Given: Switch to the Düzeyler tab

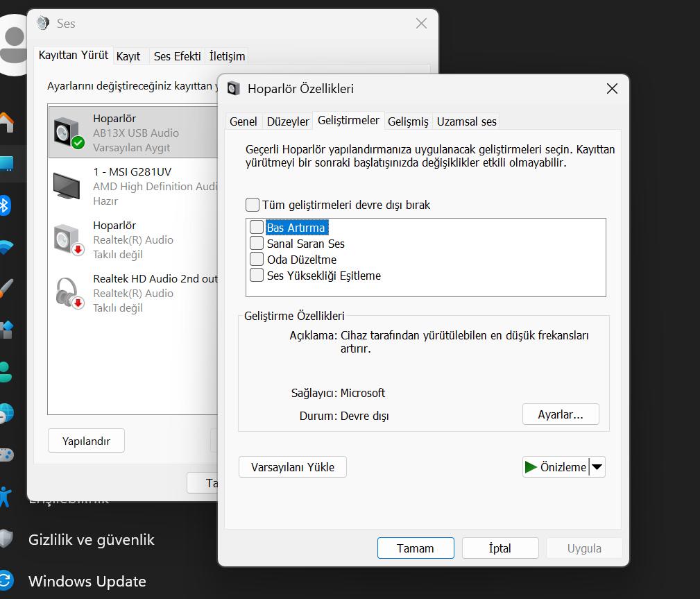Looking at the screenshot, I should click(x=288, y=121).
